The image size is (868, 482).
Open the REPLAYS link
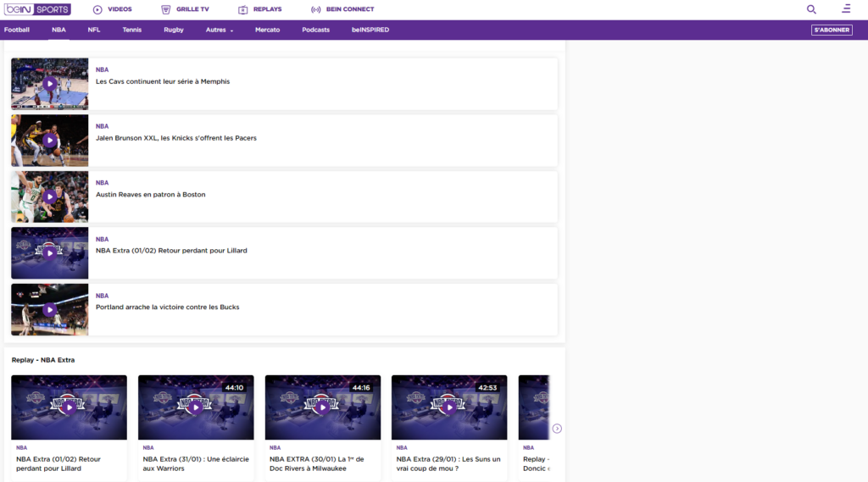tap(267, 9)
